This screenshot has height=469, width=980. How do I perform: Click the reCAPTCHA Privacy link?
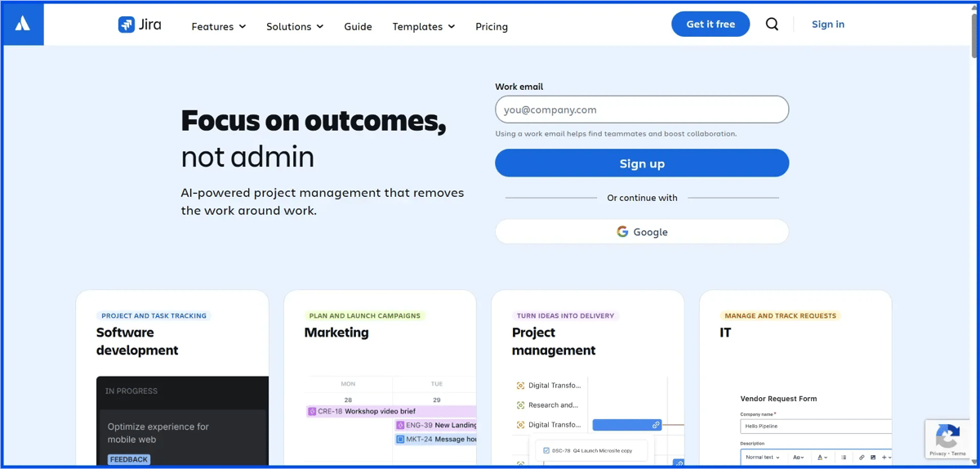938,453
